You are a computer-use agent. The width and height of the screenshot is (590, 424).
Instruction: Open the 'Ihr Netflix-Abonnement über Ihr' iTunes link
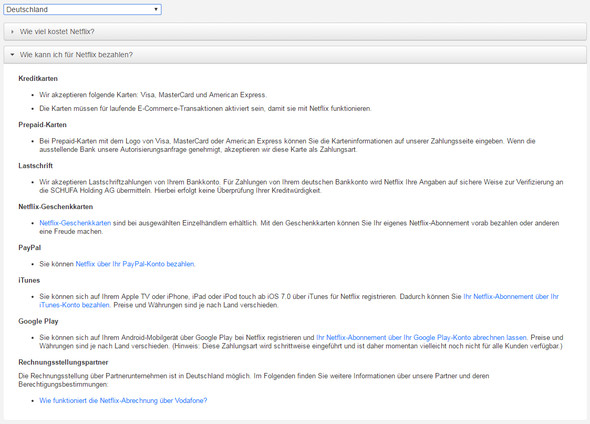(x=511, y=297)
